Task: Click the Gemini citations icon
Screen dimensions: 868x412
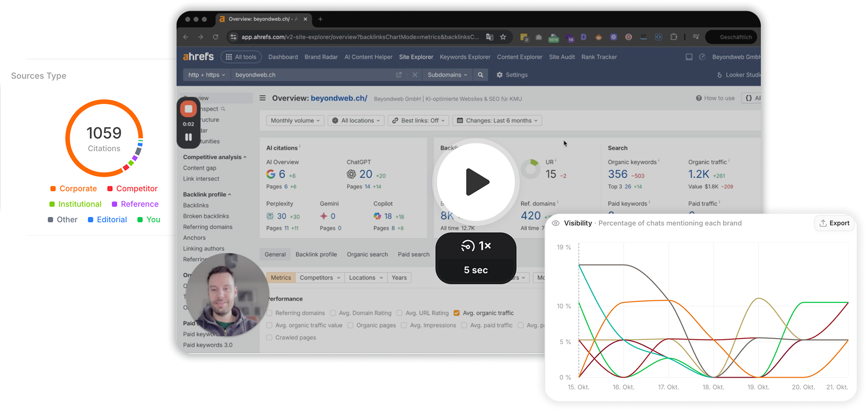Action: click(x=324, y=216)
